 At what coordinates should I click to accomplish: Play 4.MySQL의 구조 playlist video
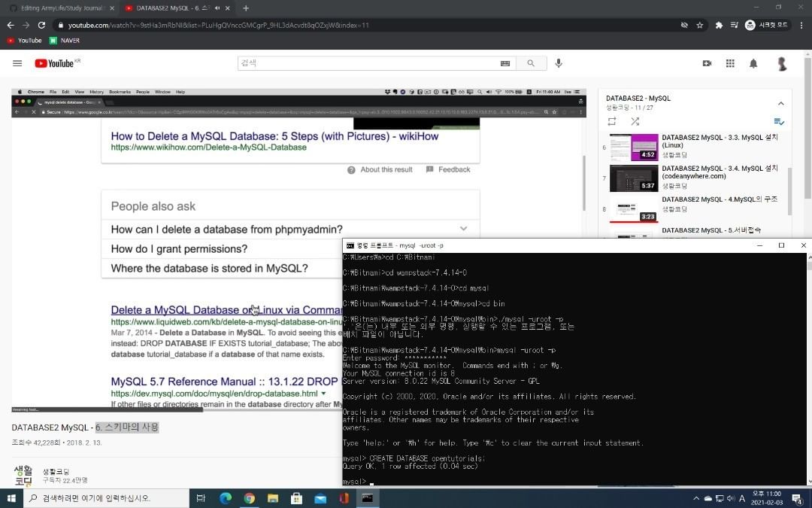(x=695, y=209)
